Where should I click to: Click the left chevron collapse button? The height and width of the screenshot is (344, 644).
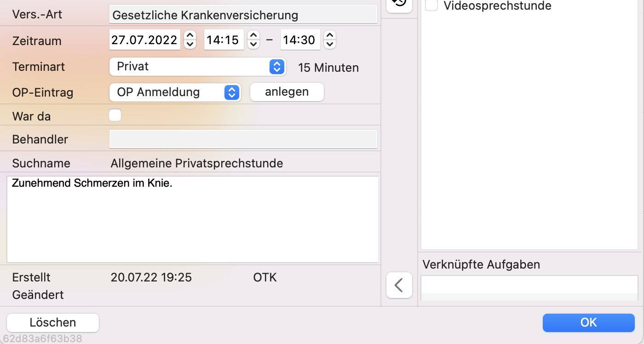pos(399,285)
